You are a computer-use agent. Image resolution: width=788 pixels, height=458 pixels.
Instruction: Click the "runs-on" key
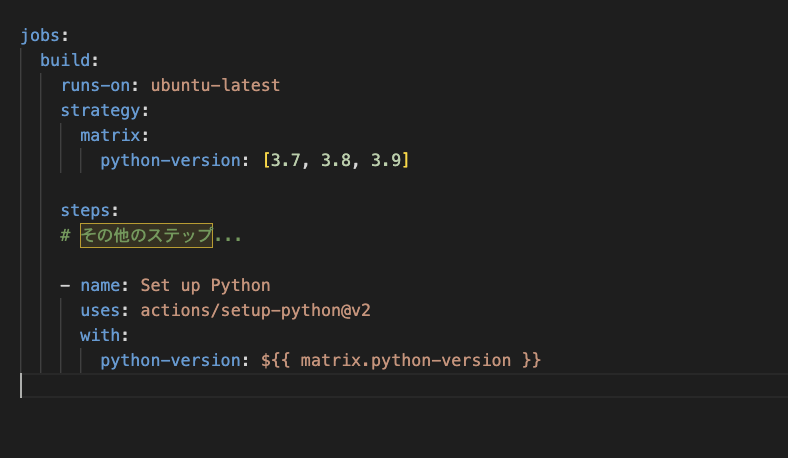point(95,85)
